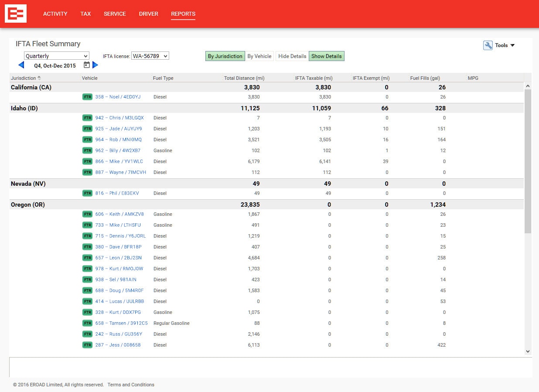
Task: Switch grouping to By Vehicle
Action: tap(259, 56)
